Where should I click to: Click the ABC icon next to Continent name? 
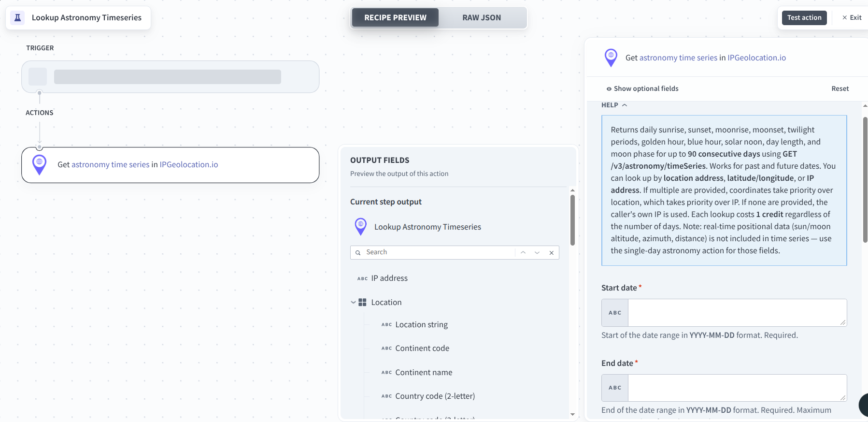point(386,373)
